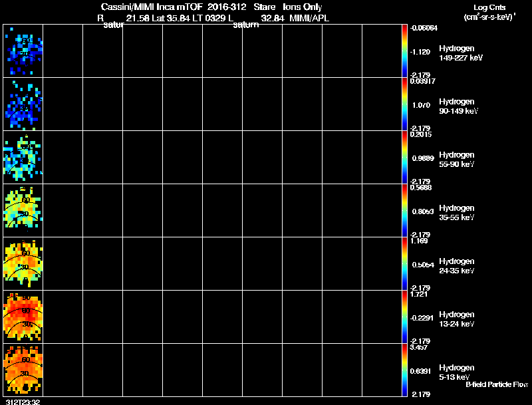Image resolution: width=532 pixels, height=405 pixels.
Task: Click the Hydrogen 55-90 keV image panel
Action: (x=23, y=158)
